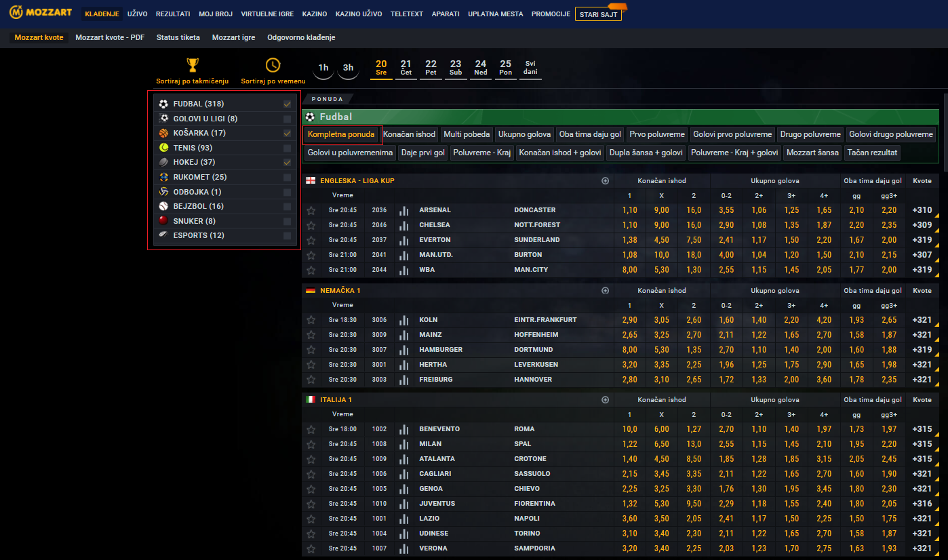Go to Rezultati in top navigation
Viewport: 948px width, 560px height.
(173, 14)
